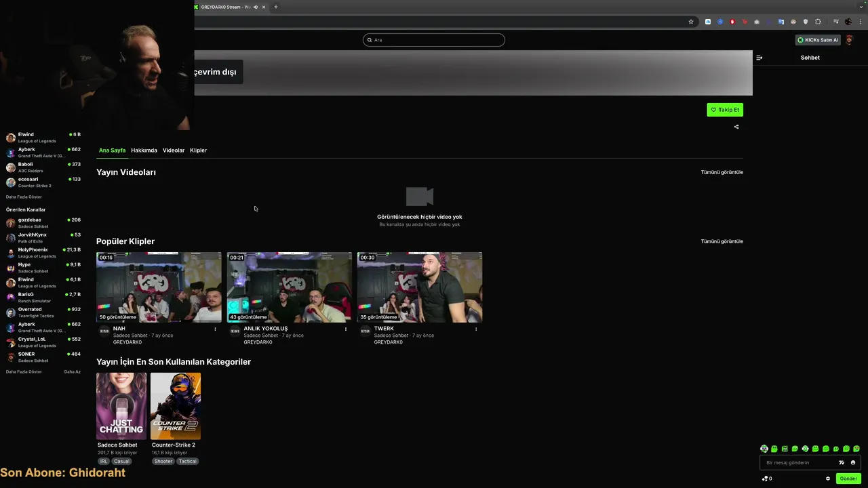This screenshot has height=488, width=868.
Task: Play the TWERK clip thumbnail
Action: (420, 287)
